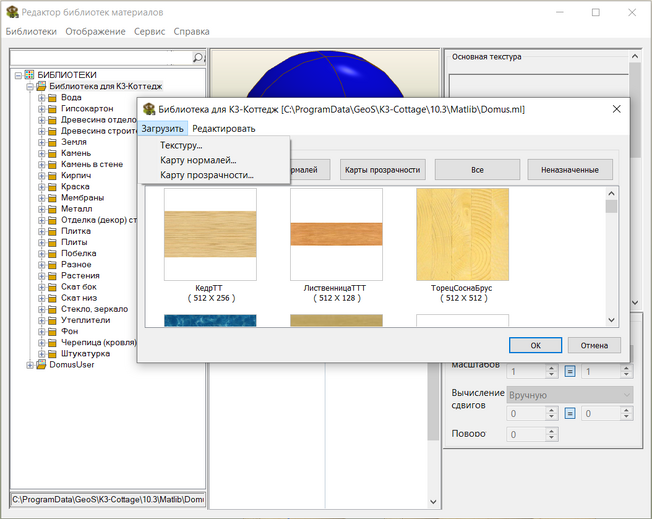This screenshot has height=519, width=652.
Task: Click the Загрузить menu in dialog
Action: (x=162, y=129)
